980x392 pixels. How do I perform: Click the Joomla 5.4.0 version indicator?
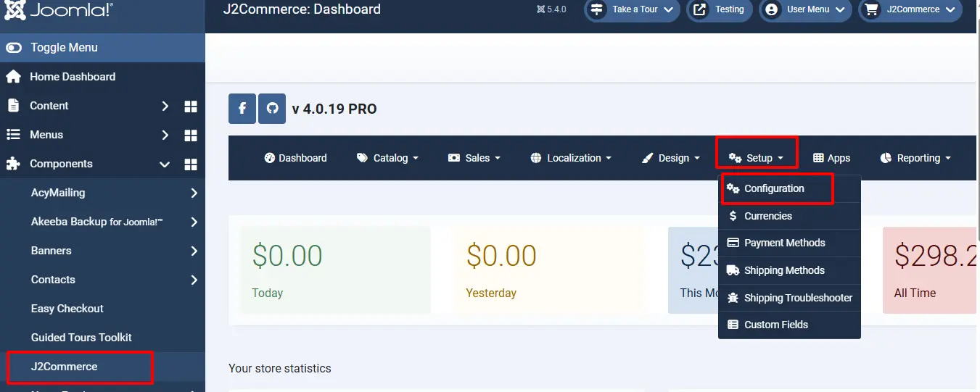(x=551, y=9)
